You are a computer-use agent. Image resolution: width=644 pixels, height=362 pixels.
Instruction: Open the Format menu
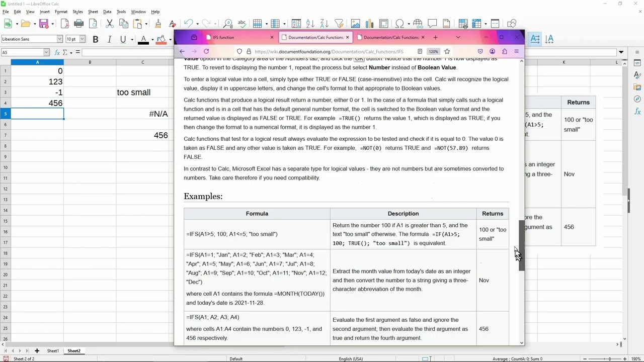[61, 12]
